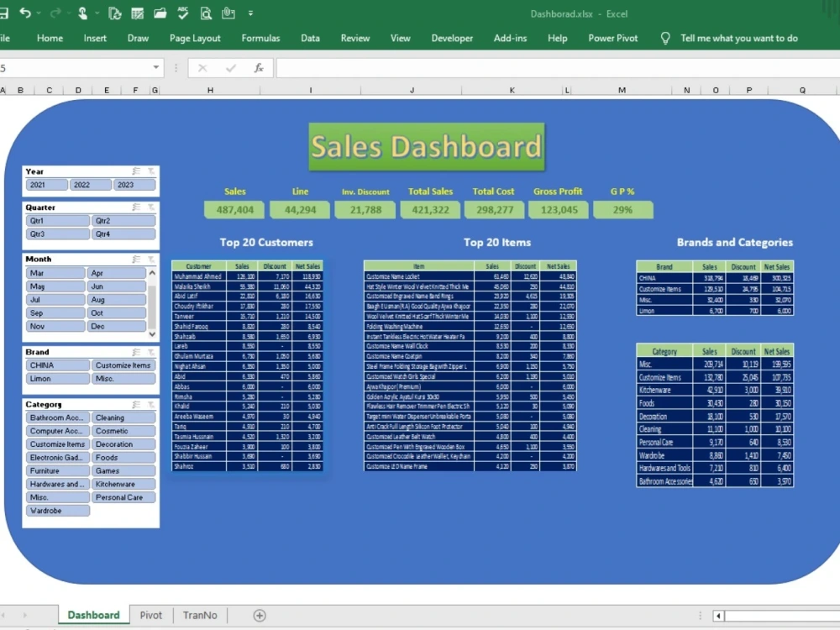Enable multi-select on Brand slicer
Image resolution: width=840 pixels, height=630 pixels.
[137, 352]
